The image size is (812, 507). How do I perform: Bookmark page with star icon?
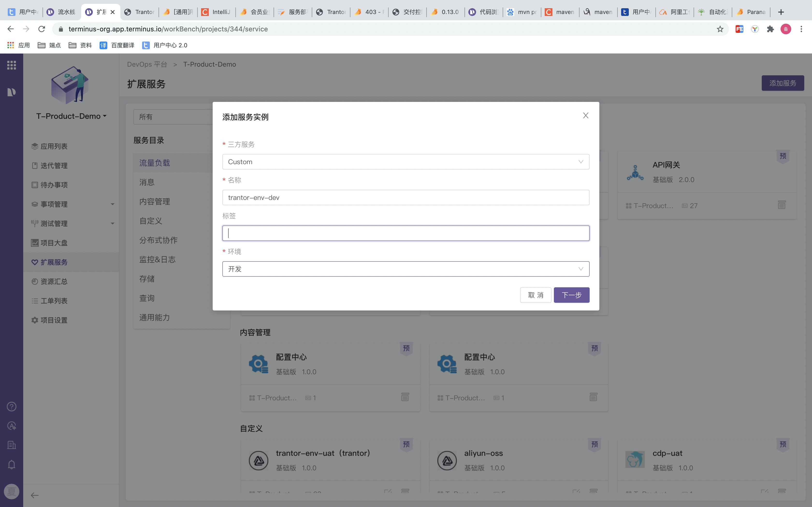[x=720, y=29]
